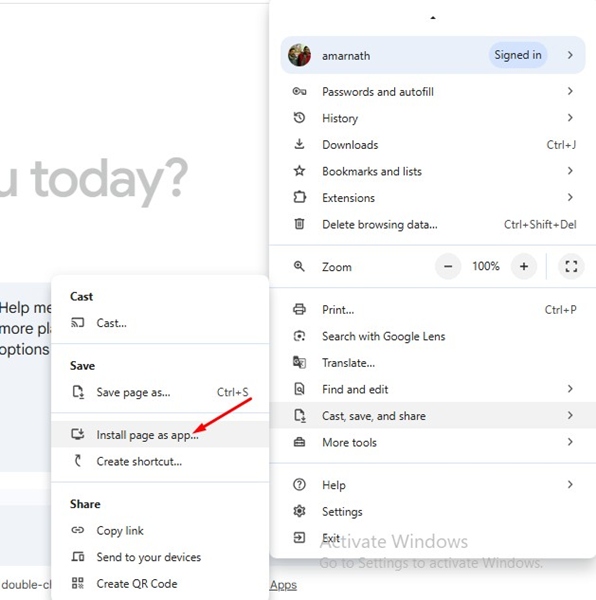Click the Passwords and autofill key icon

coord(299,91)
